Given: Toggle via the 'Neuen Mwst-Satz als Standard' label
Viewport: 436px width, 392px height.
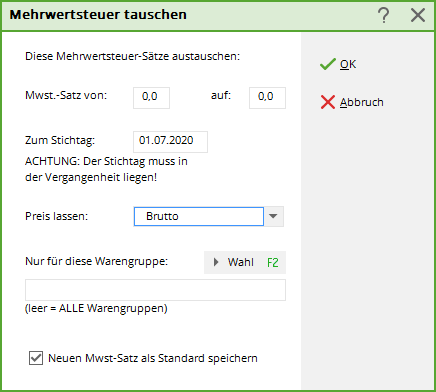Looking at the screenshot, I should pyautogui.click(x=153, y=358).
